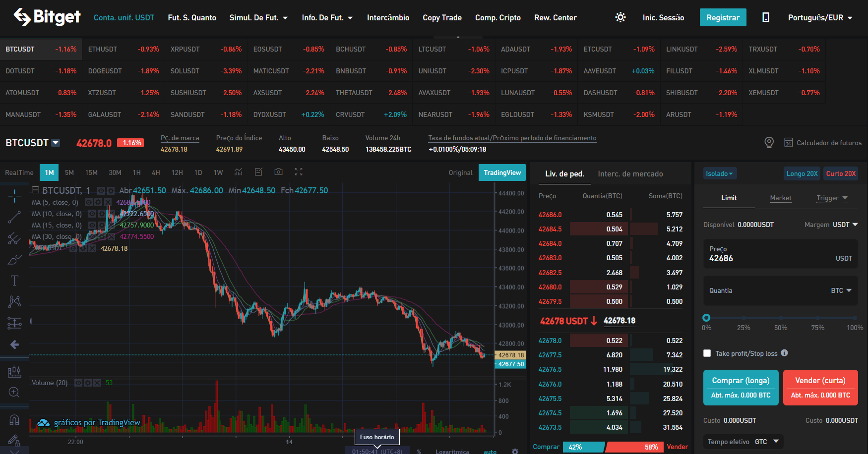Screen dimensions: 868x454
Task: Open the chart indicators icon
Action: [x=239, y=172]
